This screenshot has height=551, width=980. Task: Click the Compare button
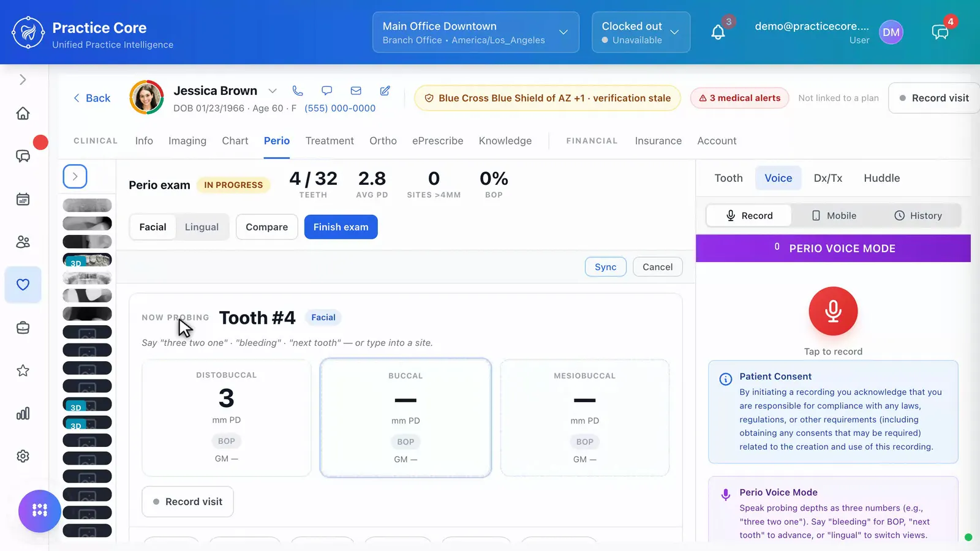tap(267, 227)
